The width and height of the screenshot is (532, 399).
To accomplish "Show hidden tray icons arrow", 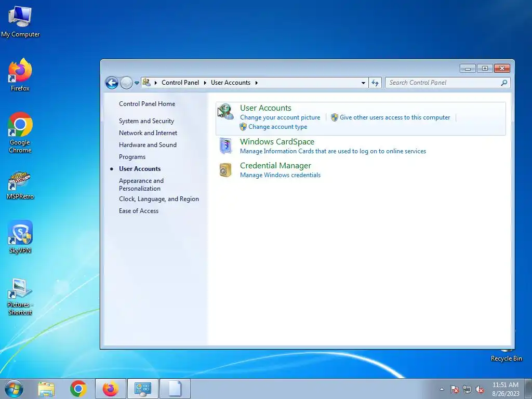I will [442, 389].
